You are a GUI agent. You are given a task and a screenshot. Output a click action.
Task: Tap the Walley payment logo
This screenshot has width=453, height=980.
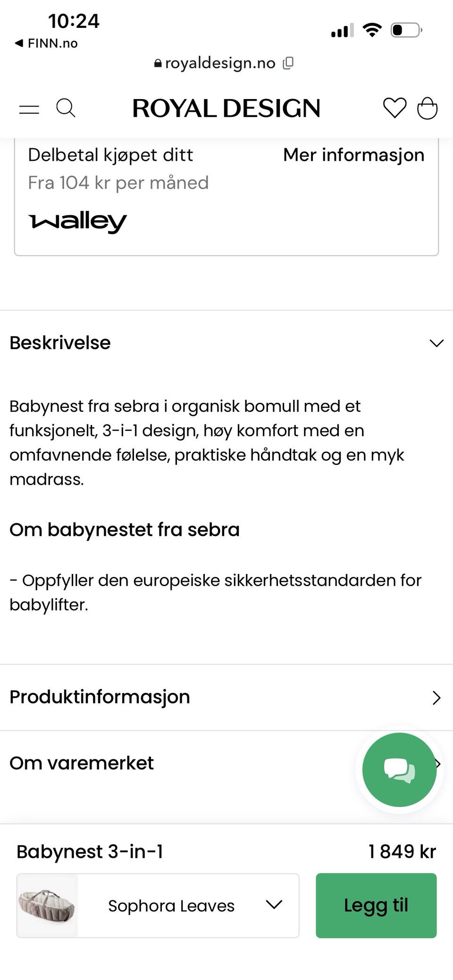point(78,222)
